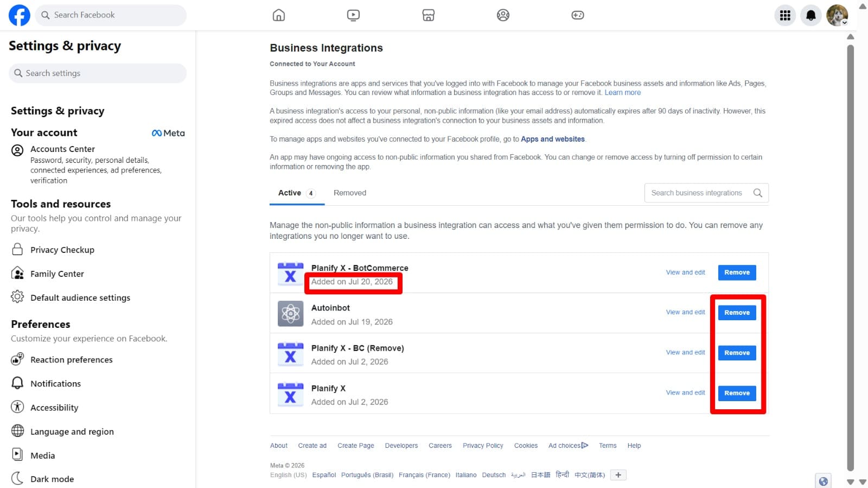Open the Groups icon in top bar
Image resolution: width=868 pixels, height=488 pixels.
pyautogui.click(x=503, y=15)
